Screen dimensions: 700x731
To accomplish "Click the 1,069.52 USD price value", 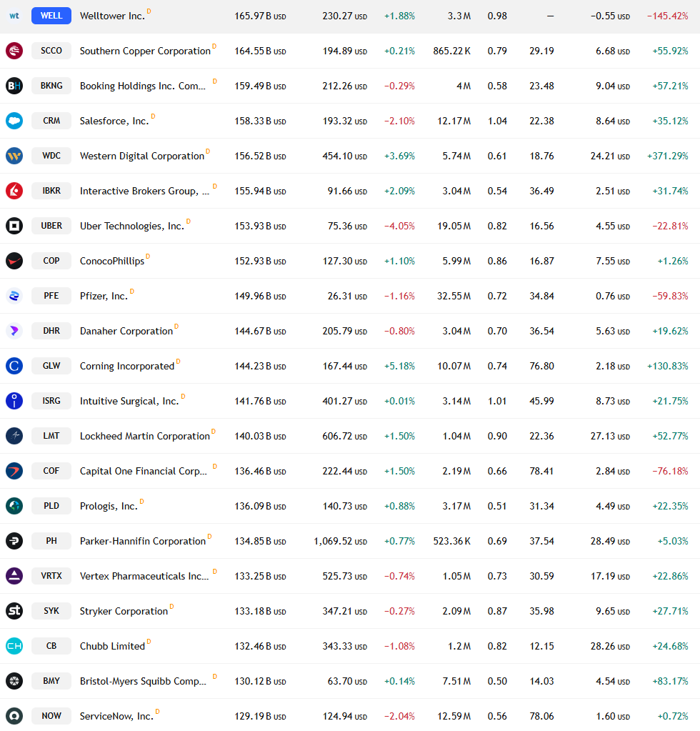I will click(340, 541).
